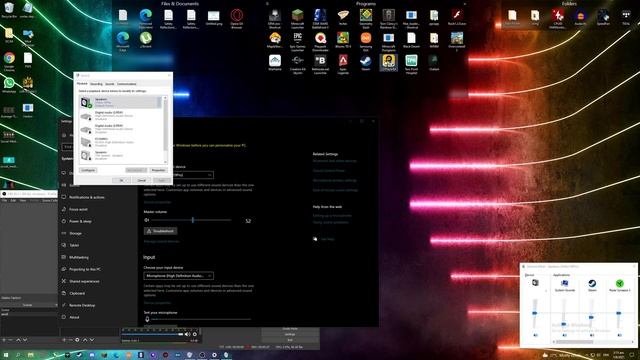This screenshot has height=360, width=640.
Task: Click Manage sound devices link
Action: click(161, 242)
